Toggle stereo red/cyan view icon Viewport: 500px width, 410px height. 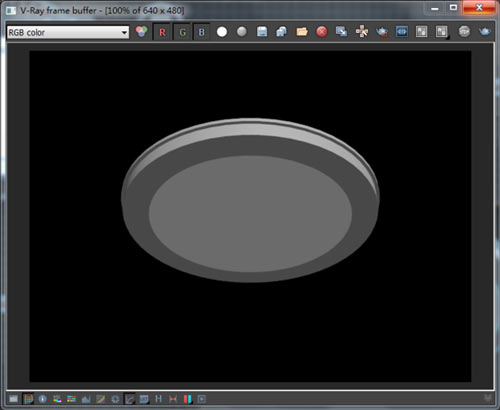[x=187, y=399]
